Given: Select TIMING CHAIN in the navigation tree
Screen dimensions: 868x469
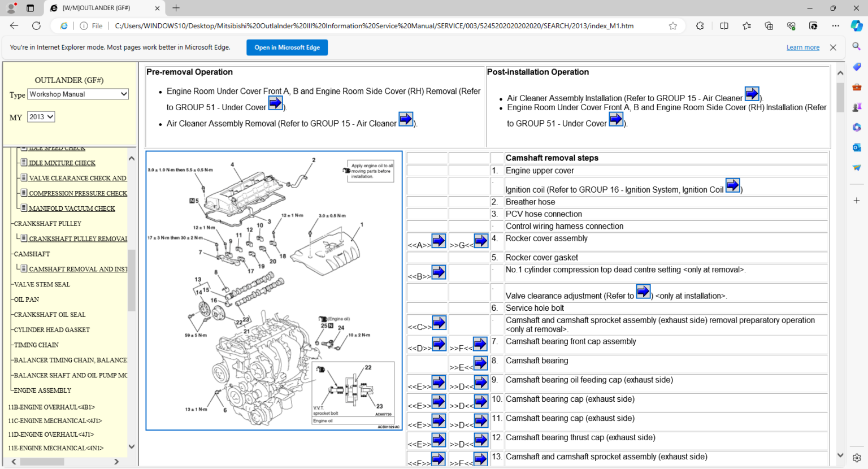Looking at the screenshot, I should tap(36, 345).
